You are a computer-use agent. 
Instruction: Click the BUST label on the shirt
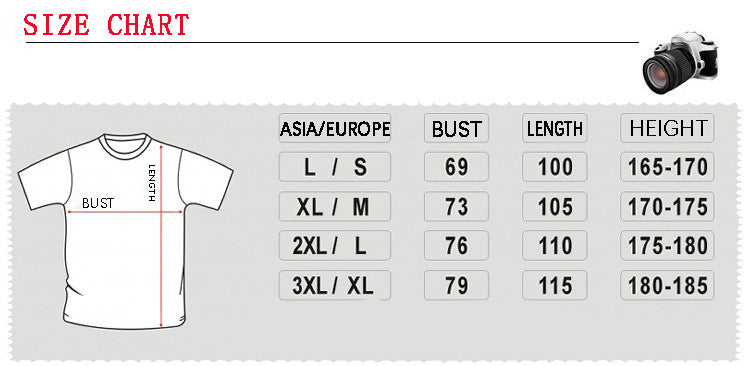click(98, 203)
